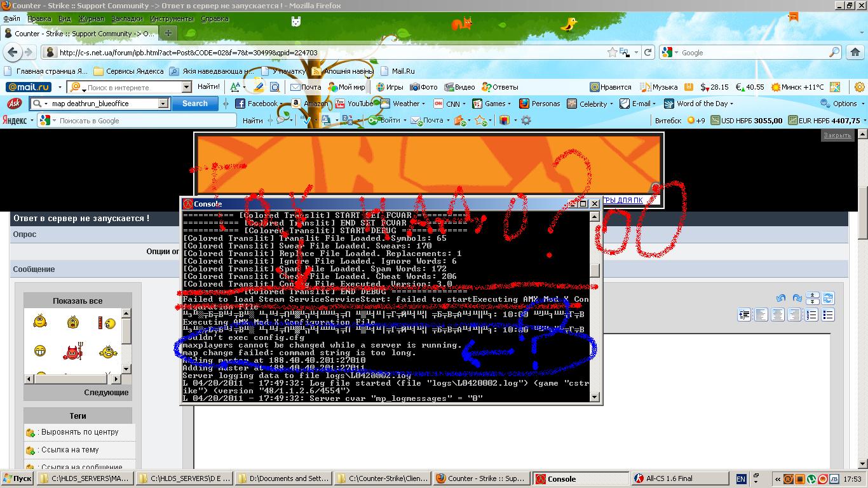
Task: Click the Mail.ru Найти! button
Action: click(x=208, y=87)
